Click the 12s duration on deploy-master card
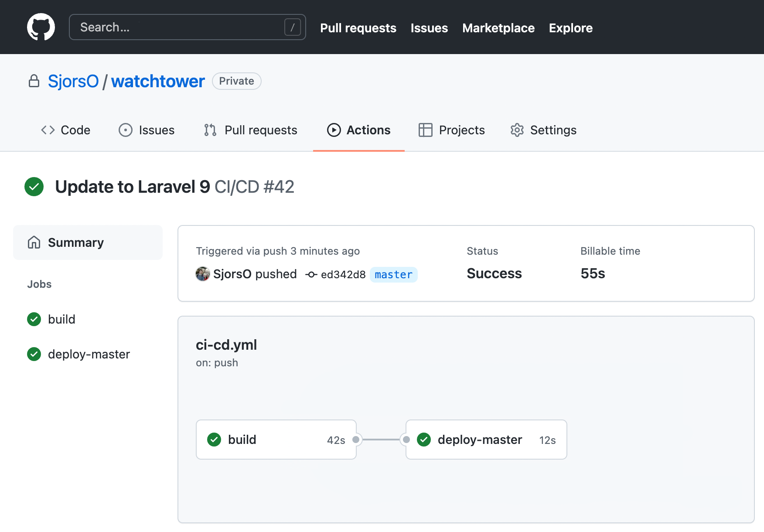The image size is (764, 532). point(548,440)
